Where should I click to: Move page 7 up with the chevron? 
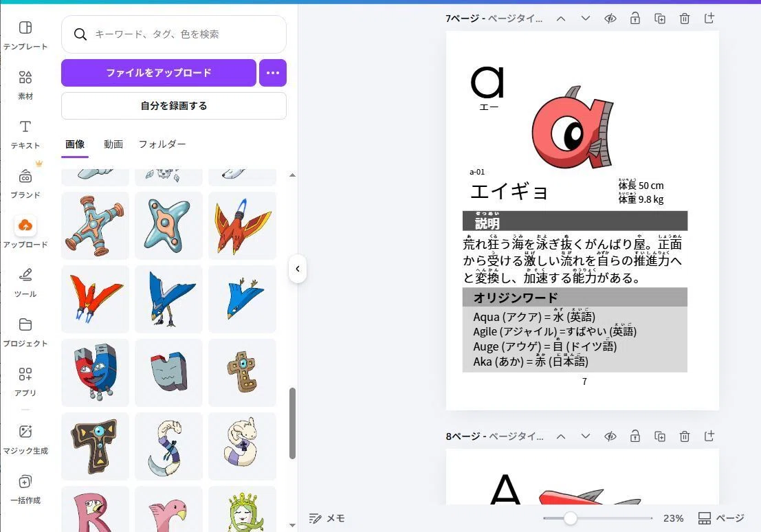[x=560, y=19]
